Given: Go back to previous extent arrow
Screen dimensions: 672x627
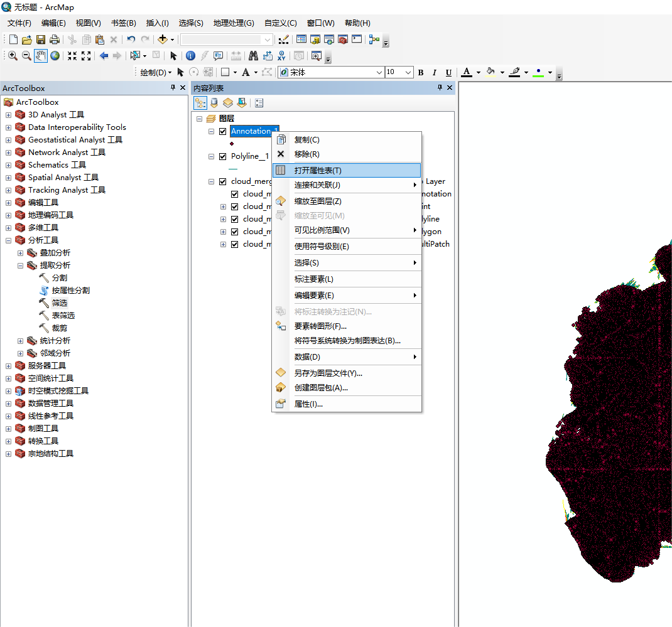Looking at the screenshot, I should (104, 56).
